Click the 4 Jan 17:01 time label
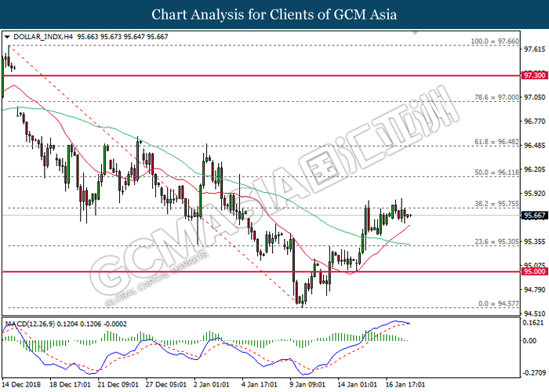The width and height of the screenshot is (549, 392). click(260, 385)
